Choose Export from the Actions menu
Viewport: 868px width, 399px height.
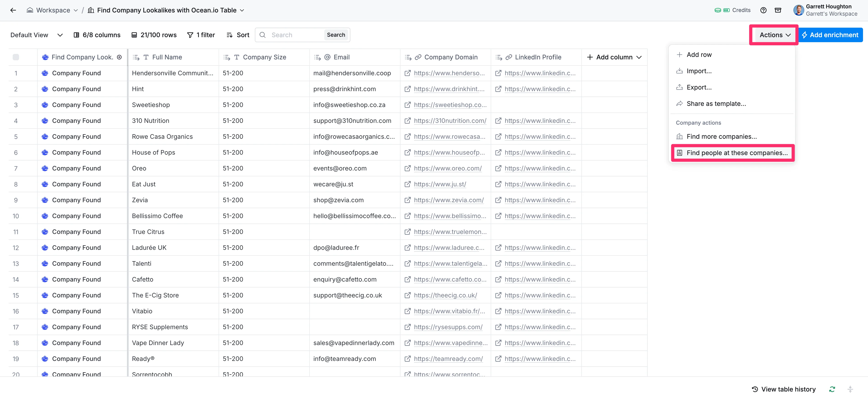699,87
